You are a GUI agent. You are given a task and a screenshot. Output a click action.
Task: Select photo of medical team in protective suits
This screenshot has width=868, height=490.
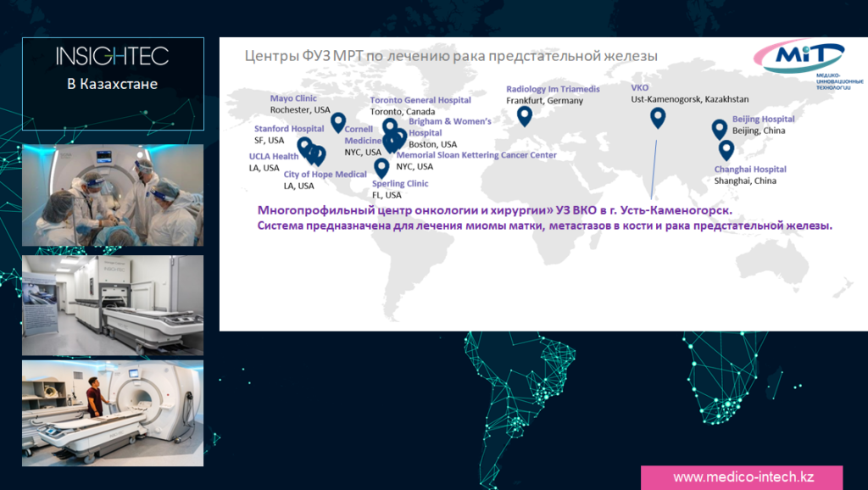tap(113, 195)
